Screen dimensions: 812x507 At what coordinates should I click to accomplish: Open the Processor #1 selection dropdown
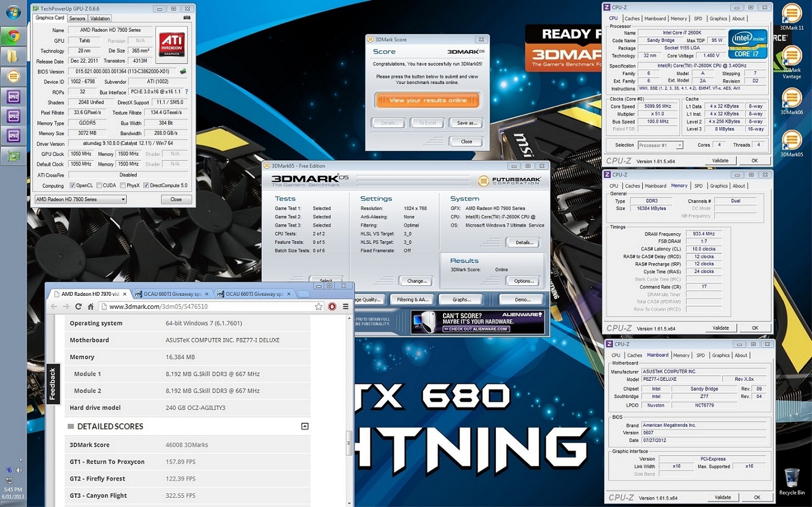(660, 145)
